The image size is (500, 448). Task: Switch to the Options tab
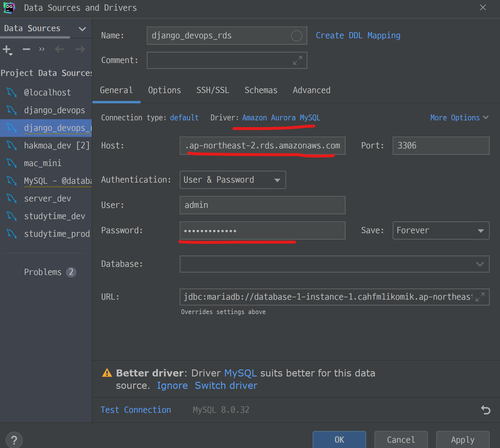(164, 90)
